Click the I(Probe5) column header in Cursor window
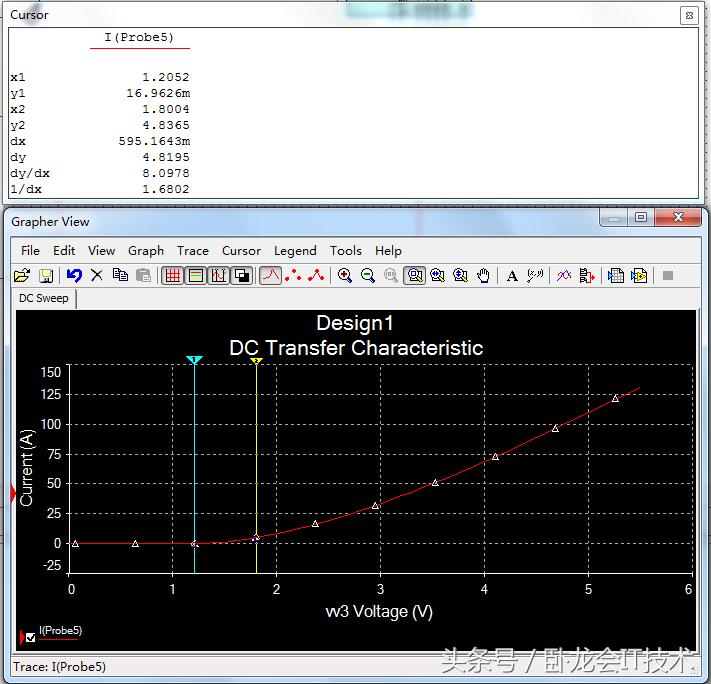711x684 pixels. tap(139, 38)
